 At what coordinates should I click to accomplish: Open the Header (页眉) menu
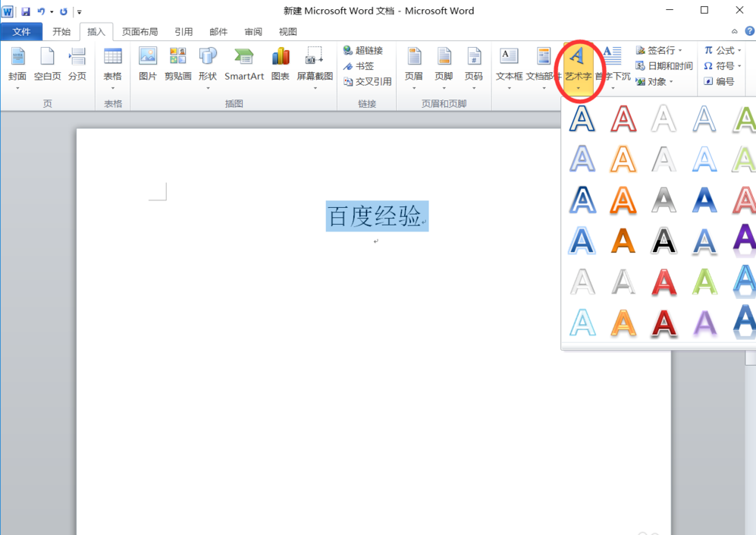point(414,68)
